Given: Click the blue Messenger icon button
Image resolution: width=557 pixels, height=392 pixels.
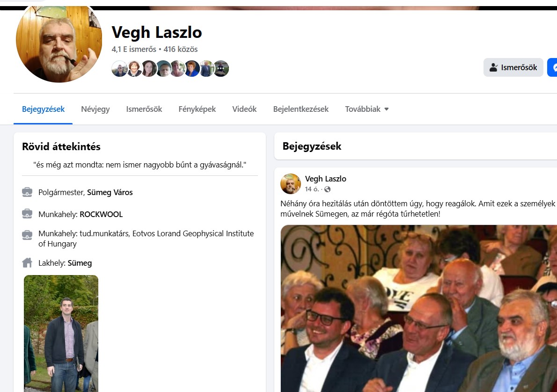Looking at the screenshot, I should point(552,67).
